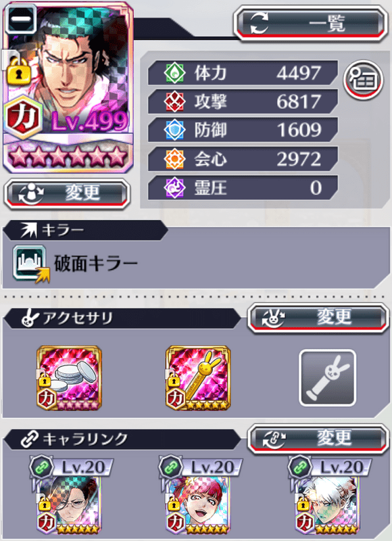Select the white-haired character link portrait

click(327, 505)
